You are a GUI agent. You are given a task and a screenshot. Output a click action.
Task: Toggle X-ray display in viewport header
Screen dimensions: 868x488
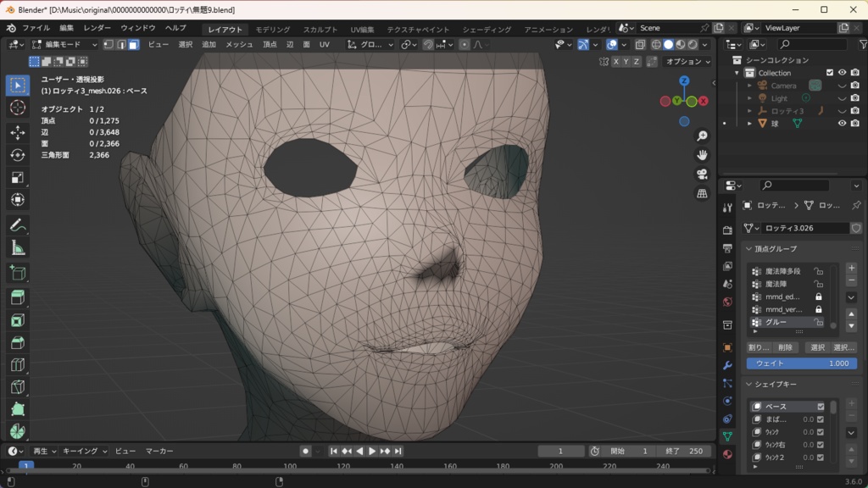(640, 44)
